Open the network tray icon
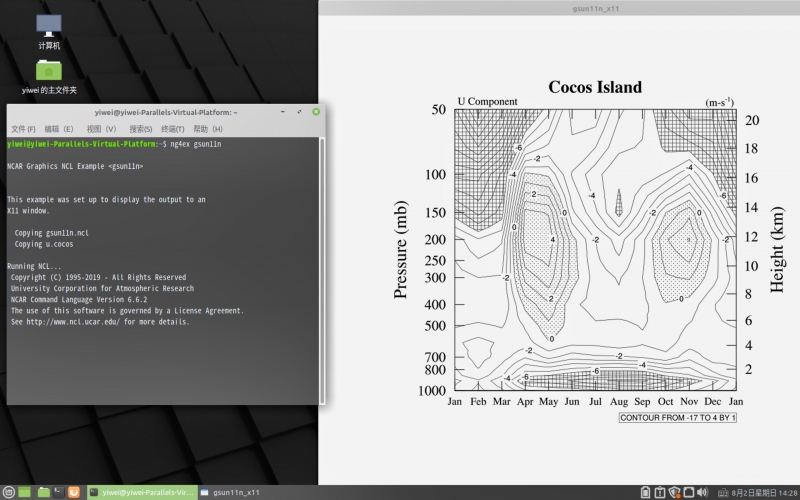 coord(688,492)
